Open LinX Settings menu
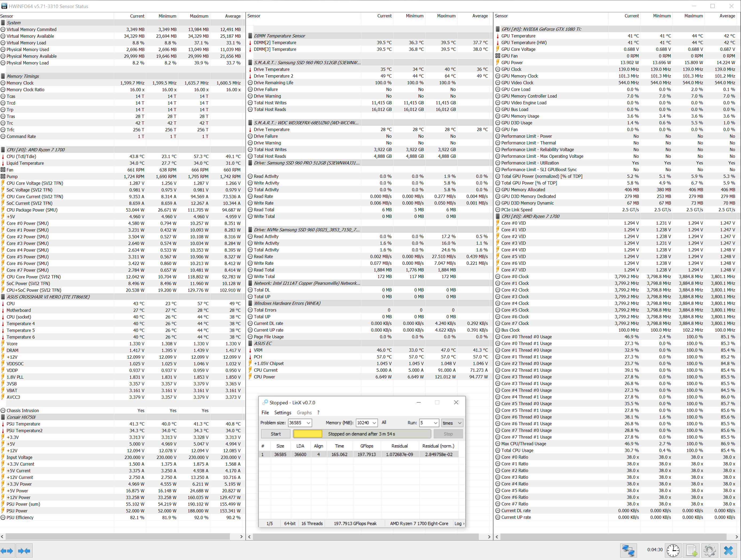This screenshot has width=741, height=560. [x=282, y=413]
